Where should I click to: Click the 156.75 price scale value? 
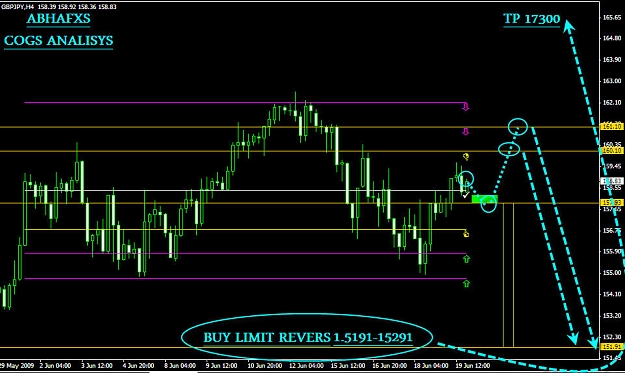[612, 230]
